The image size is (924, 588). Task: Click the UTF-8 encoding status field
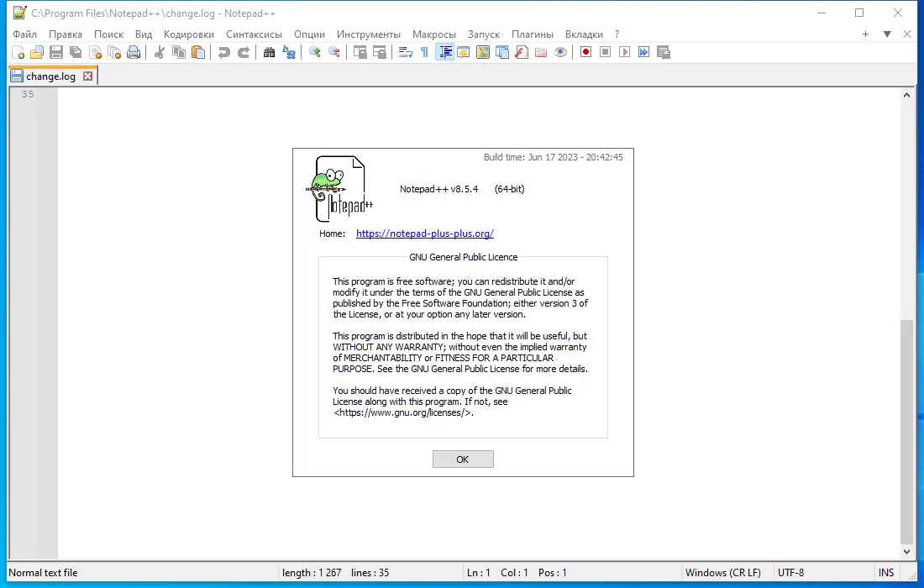tap(790, 573)
